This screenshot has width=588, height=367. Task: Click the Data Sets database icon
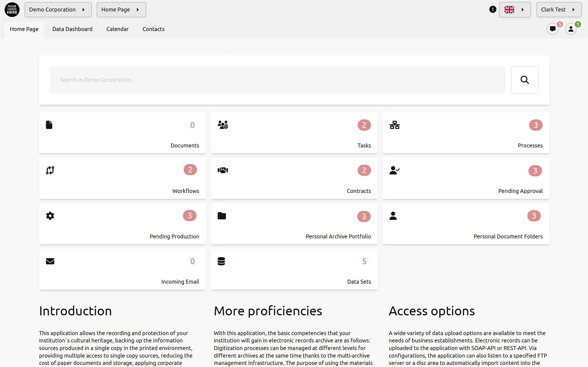(221, 261)
